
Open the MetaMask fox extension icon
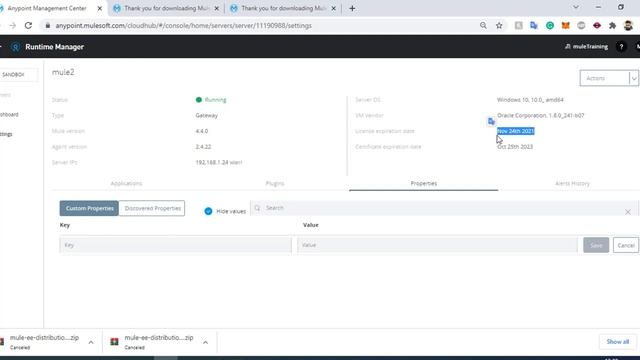565,25
